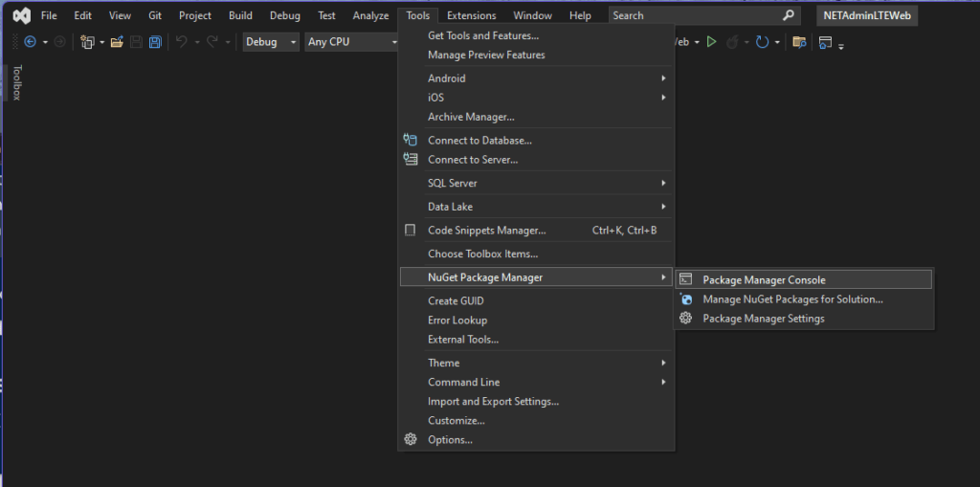Click the NETAdminLTEWeb solution name button
The image size is (980, 487).
(x=867, y=15)
